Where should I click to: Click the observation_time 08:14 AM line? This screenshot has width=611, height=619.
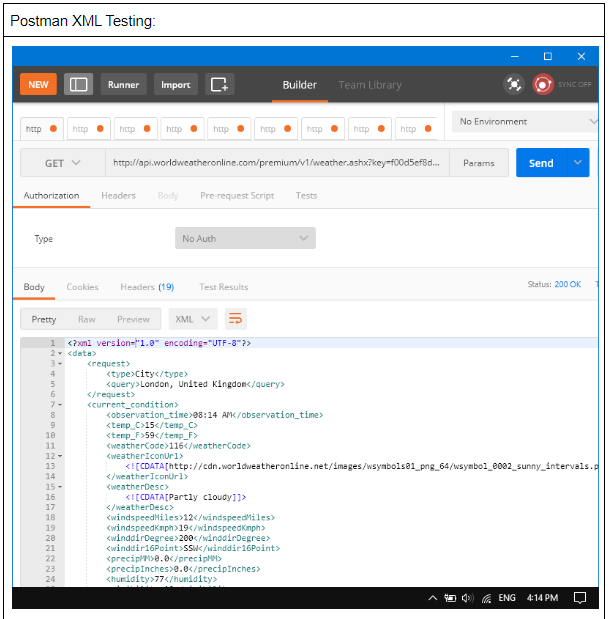(x=215, y=415)
